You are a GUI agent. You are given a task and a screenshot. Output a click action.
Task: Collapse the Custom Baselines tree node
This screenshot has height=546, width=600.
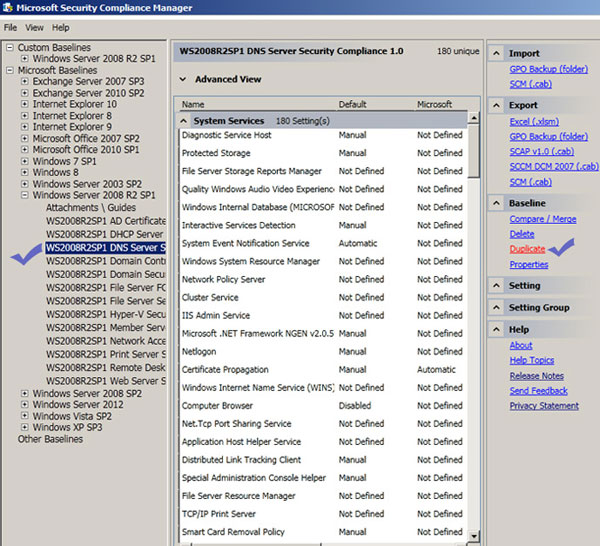[10, 47]
